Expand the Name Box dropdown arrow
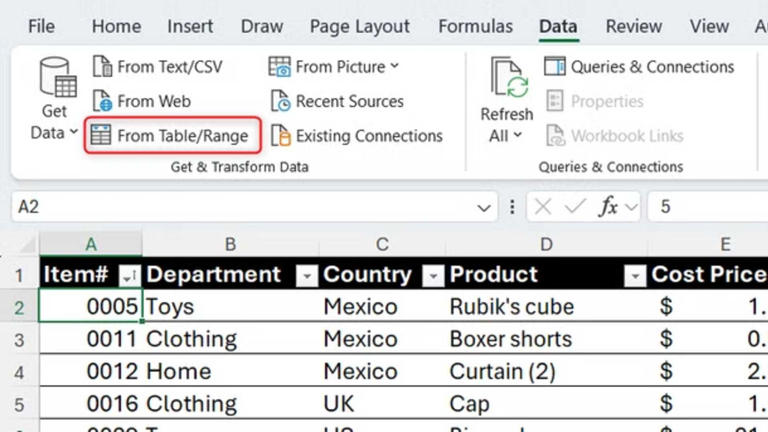Screen dimensions: 768x432 [x=484, y=207]
